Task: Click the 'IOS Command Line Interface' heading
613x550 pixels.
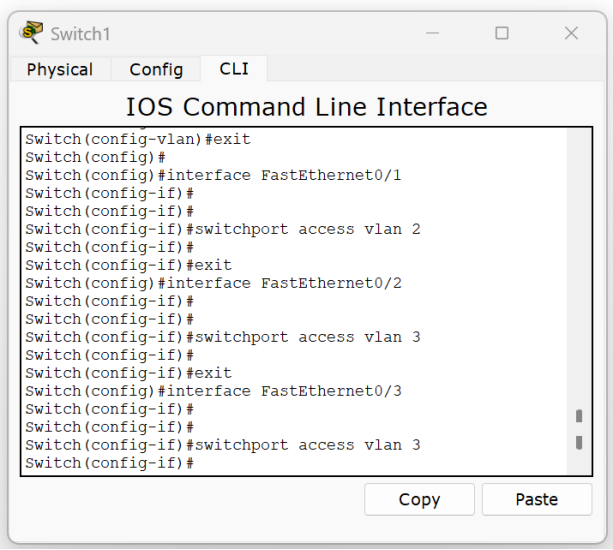Action: coord(306,107)
